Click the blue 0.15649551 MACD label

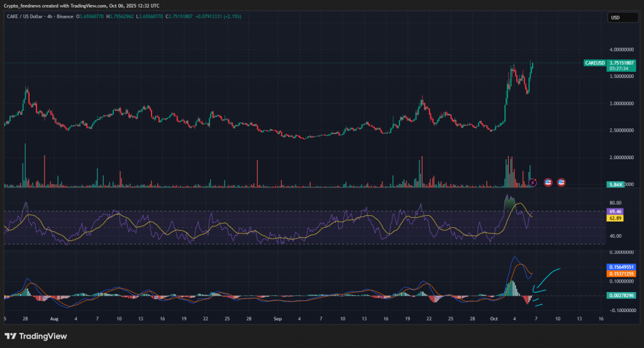[x=621, y=267]
